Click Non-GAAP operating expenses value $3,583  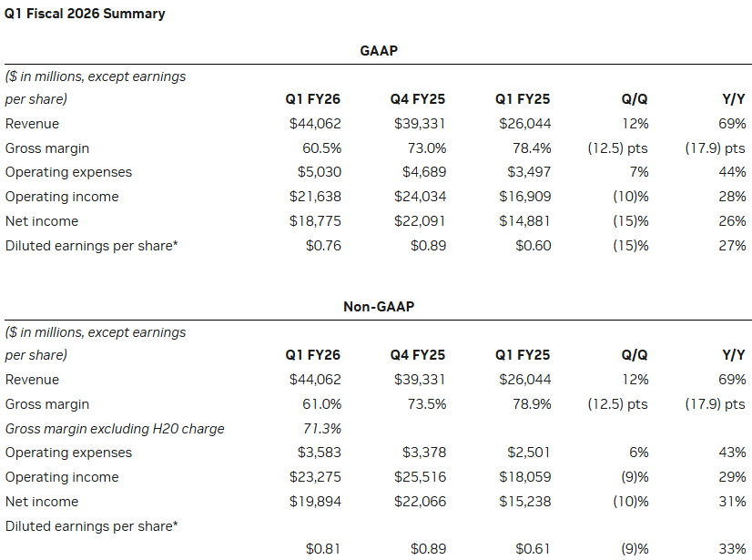(x=315, y=453)
